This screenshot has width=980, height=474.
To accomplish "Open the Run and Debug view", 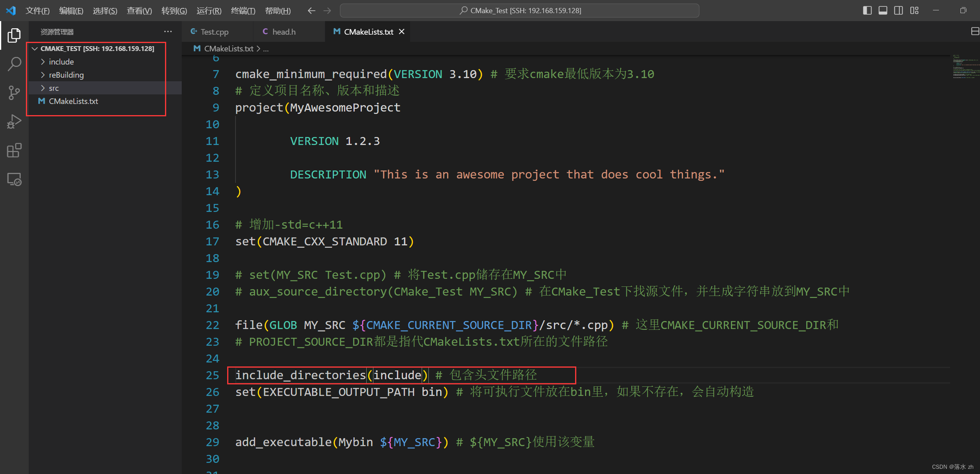I will click(14, 121).
